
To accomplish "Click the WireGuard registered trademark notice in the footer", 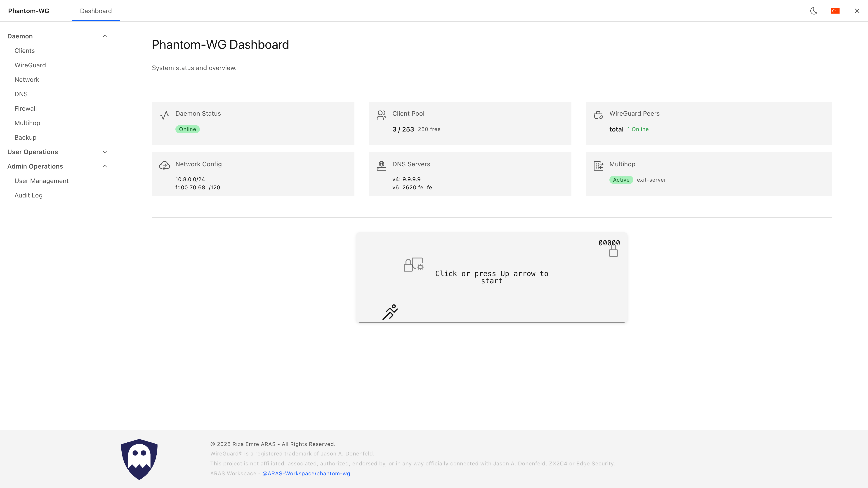I will [x=292, y=454].
